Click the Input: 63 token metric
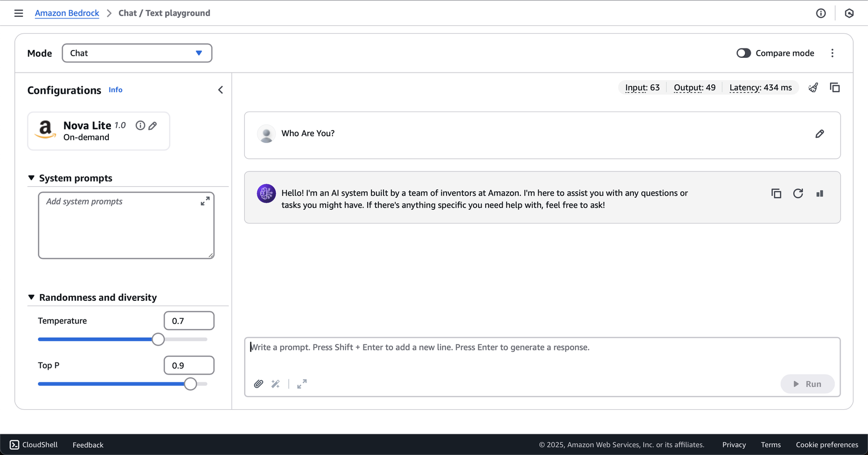 click(x=642, y=87)
